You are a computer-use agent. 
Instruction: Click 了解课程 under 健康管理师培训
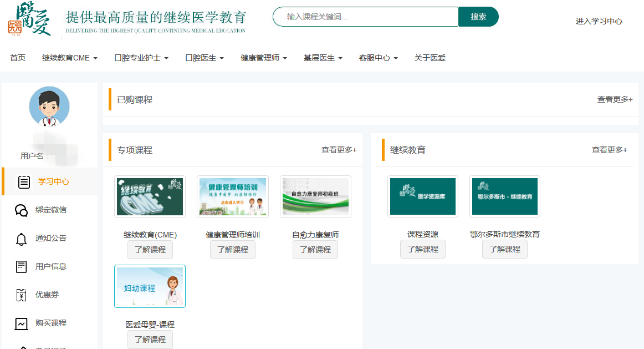point(233,250)
